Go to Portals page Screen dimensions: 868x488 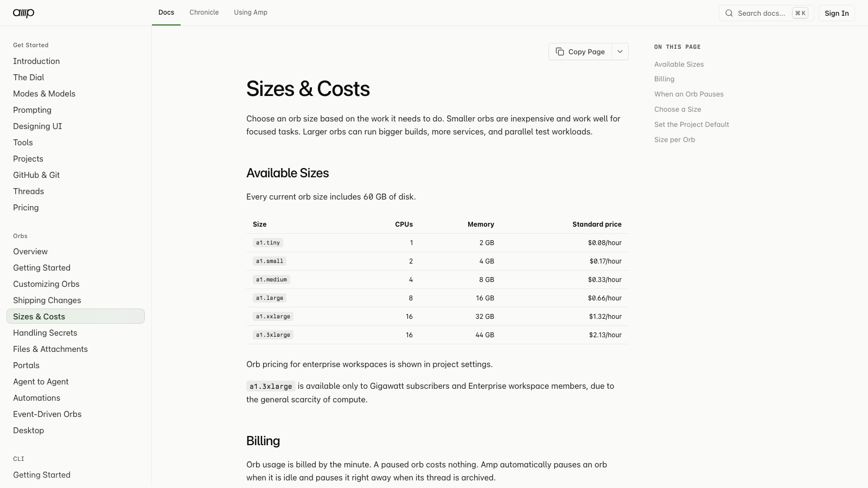(x=26, y=365)
